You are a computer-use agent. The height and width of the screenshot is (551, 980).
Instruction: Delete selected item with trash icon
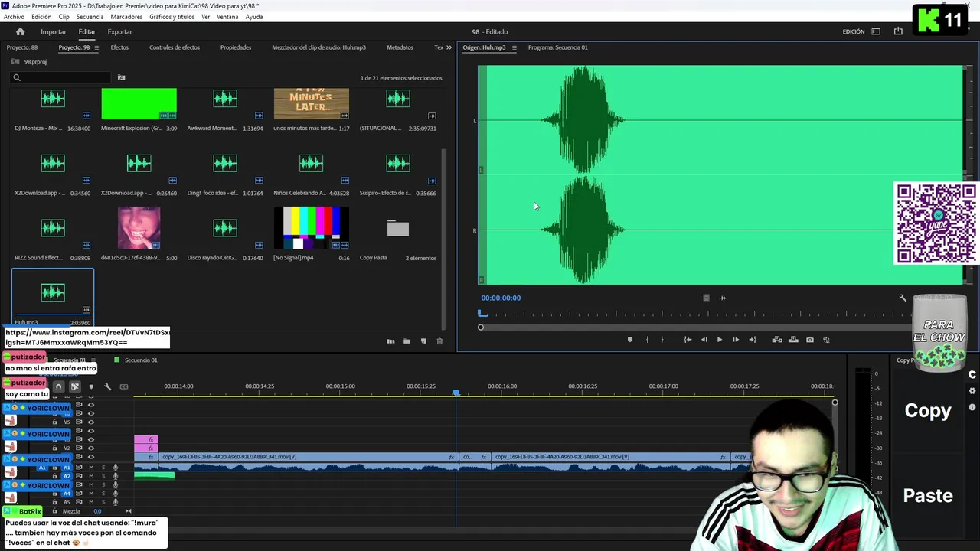tap(439, 341)
